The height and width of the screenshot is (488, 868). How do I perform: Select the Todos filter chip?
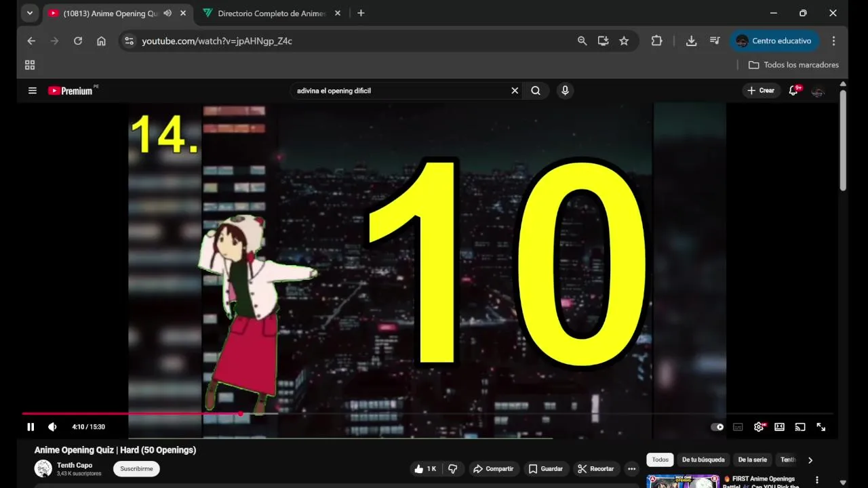tap(660, 460)
